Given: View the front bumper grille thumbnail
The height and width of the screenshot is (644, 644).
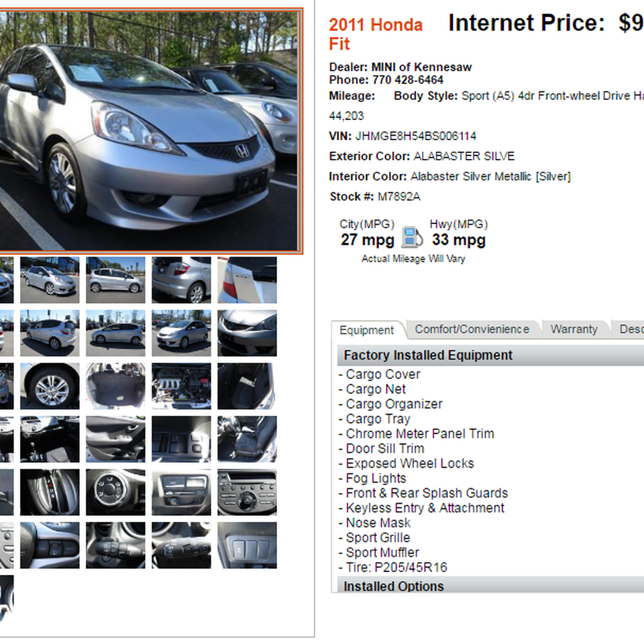Looking at the screenshot, I should coord(247,333).
